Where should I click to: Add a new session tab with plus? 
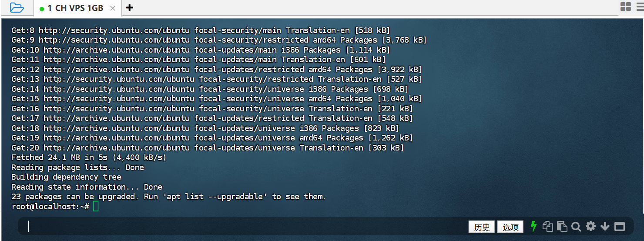[x=129, y=7]
